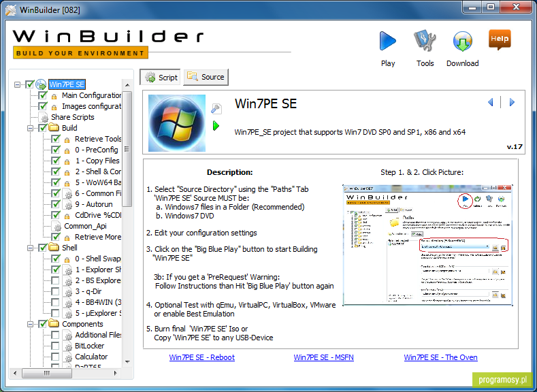Open the Win7PE SE - Reboot link
The width and height of the screenshot is (537, 392).
pyautogui.click(x=202, y=357)
